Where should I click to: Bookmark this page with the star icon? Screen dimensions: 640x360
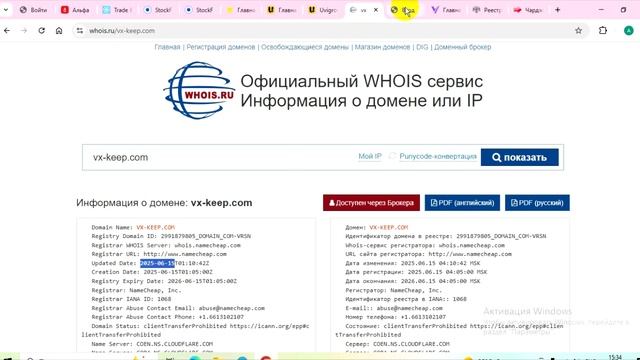click(x=578, y=31)
